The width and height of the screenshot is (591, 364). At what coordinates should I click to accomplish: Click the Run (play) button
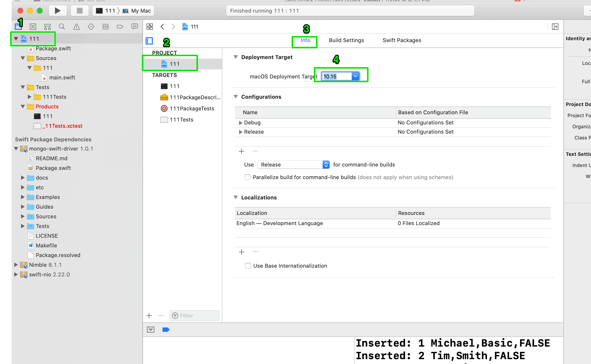tap(58, 11)
